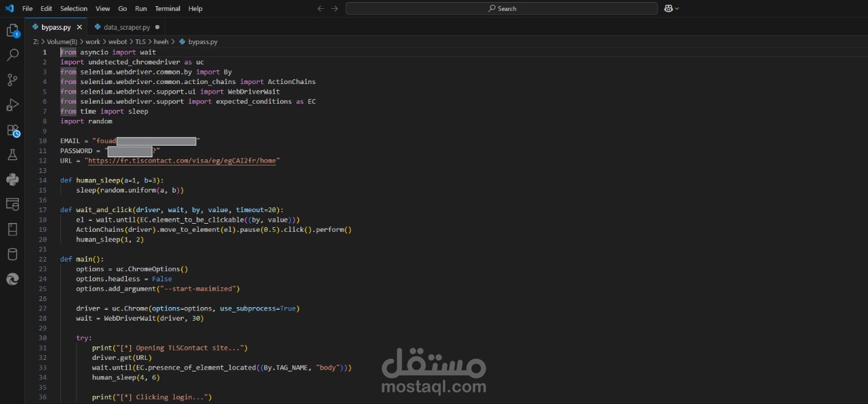
Task: Open the Run menu
Action: click(141, 8)
